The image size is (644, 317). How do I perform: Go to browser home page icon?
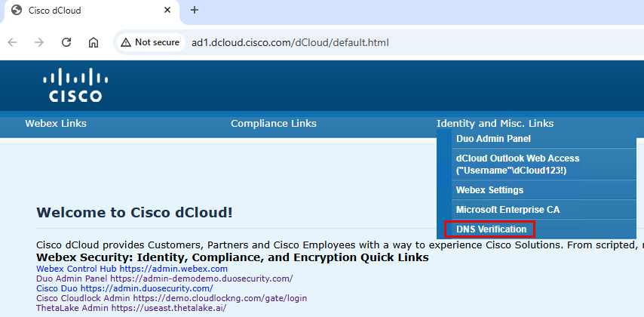coord(94,42)
